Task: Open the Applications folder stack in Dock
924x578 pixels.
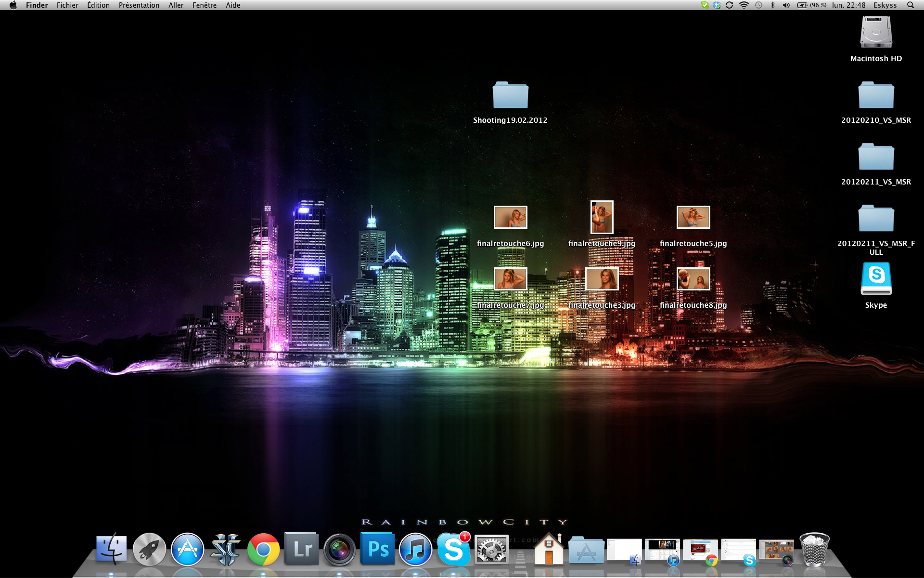Action: click(586, 550)
